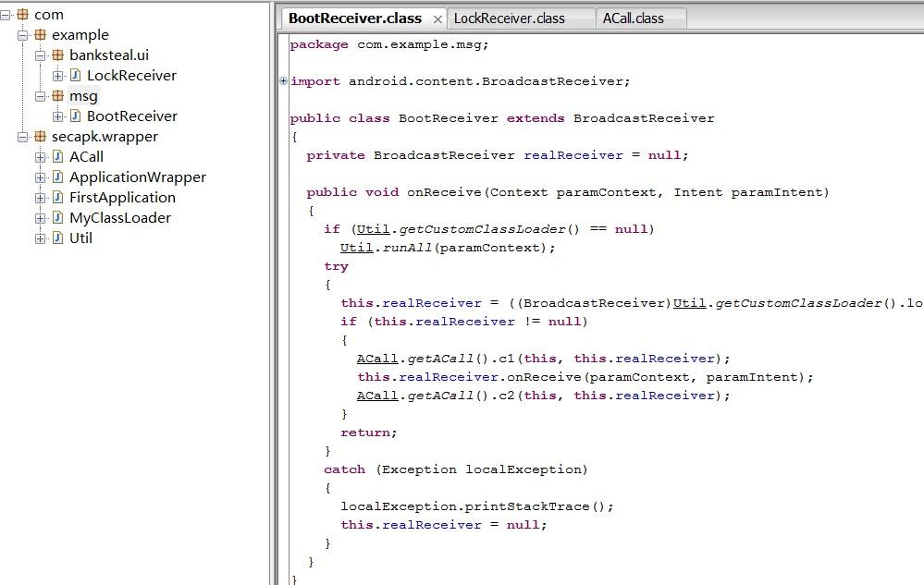Click the FirstApplication class file icon
Image resolution: width=924 pixels, height=585 pixels.
(x=57, y=197)
